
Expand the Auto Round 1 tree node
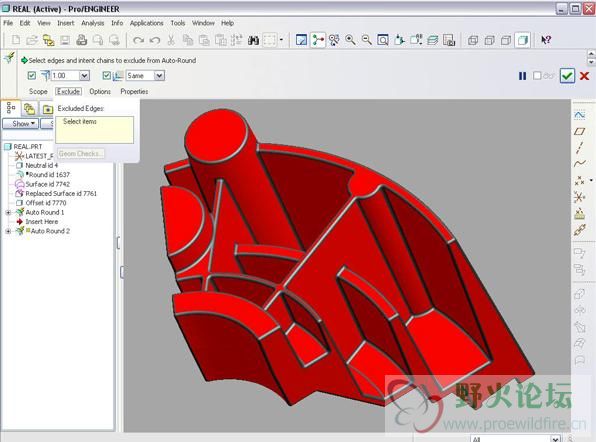[8, 212]
